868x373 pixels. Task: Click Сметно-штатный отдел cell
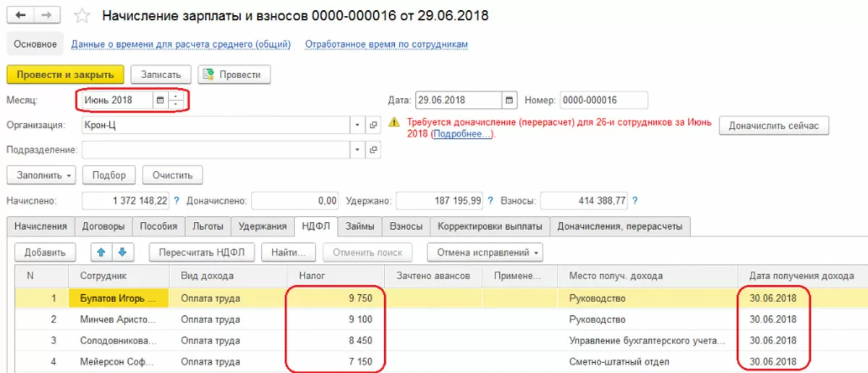[648, 361]
